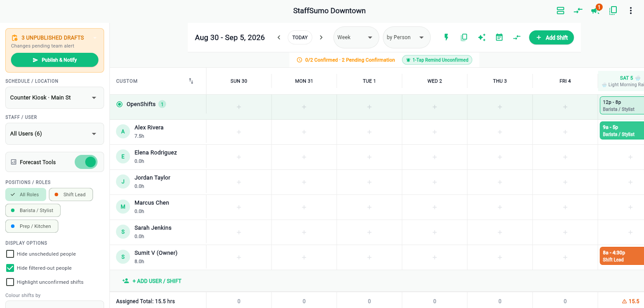Click Alex Rivera's avatar A

pos(123,132)
